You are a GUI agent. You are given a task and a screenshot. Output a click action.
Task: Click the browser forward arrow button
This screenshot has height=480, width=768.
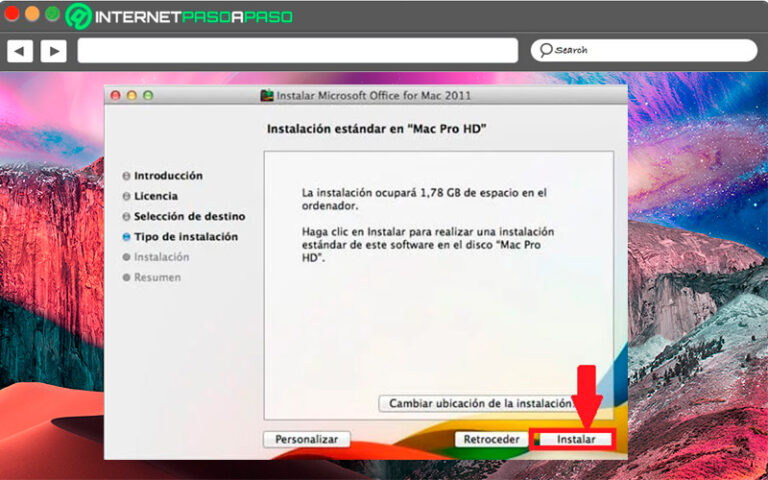[x=53, y=51]
